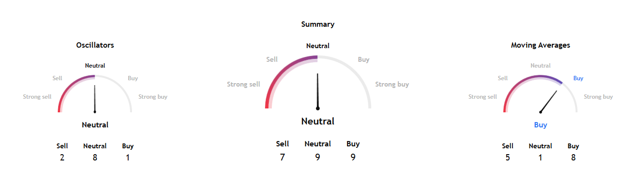This screenshot has height=177, width=644.
Task: Click the Moving Averages gauge needle
Action: 548,101
